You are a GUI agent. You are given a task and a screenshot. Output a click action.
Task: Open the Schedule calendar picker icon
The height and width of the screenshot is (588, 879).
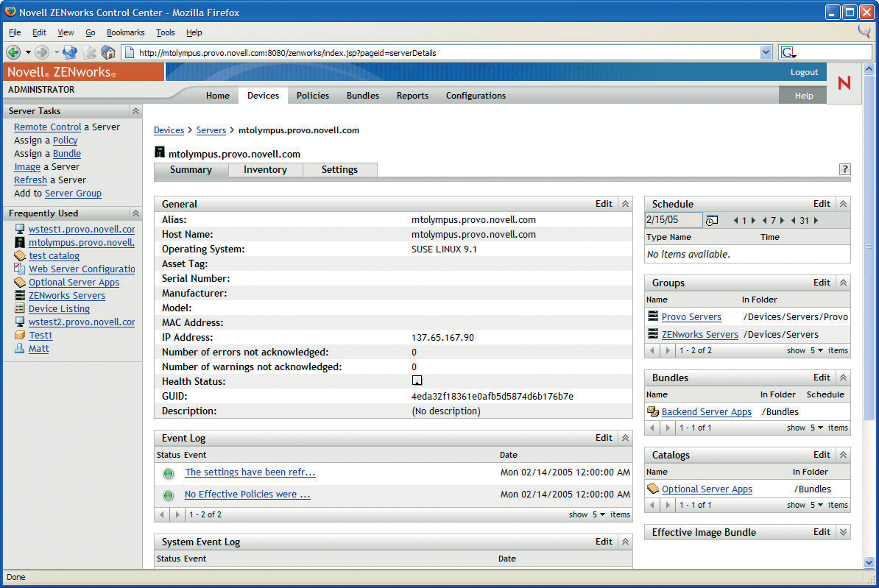pos(712,220)
